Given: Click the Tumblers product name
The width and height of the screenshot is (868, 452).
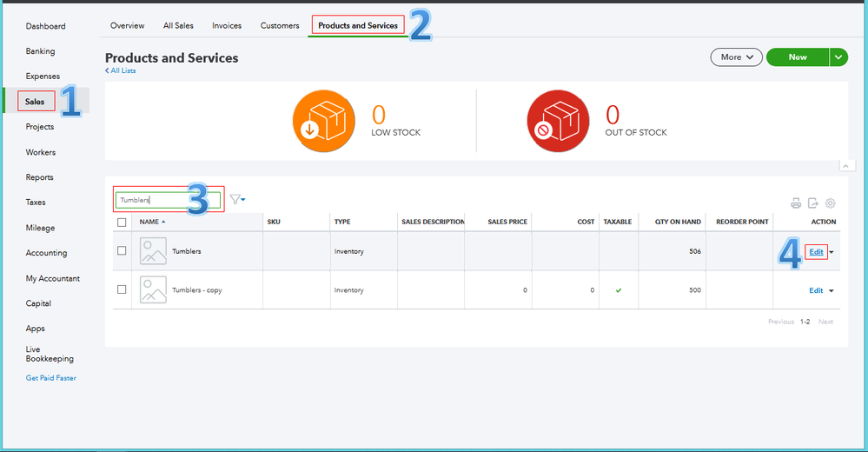Looking at the screenshot, I should click(187, 251).
